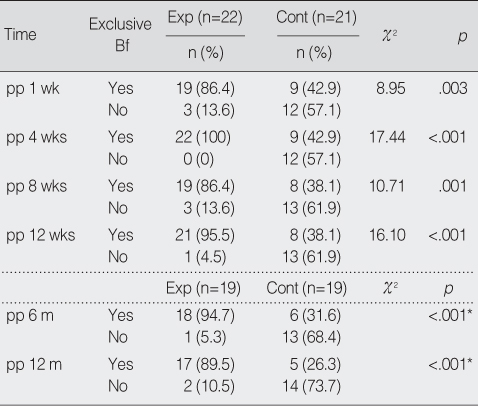Click the pp 12 wks row label

click(41, 236)
